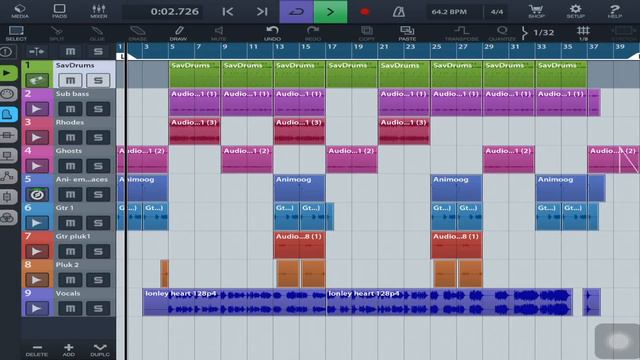Jump to the previous marker

[228, 11]
